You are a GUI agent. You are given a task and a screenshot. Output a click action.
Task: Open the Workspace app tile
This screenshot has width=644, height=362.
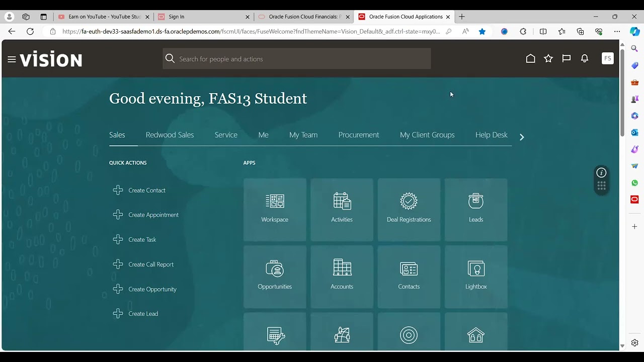pos(275,210)
